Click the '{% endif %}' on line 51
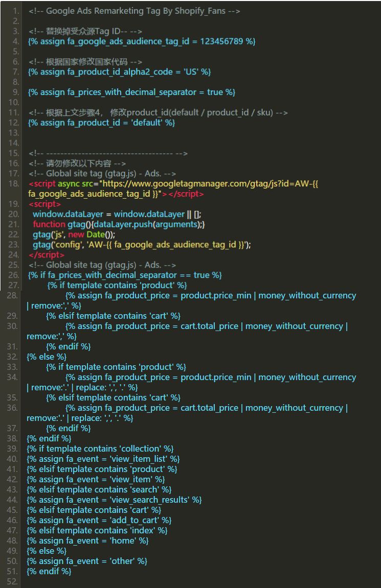The width and height of the screenshot is (381, 588). click(49, 572)
